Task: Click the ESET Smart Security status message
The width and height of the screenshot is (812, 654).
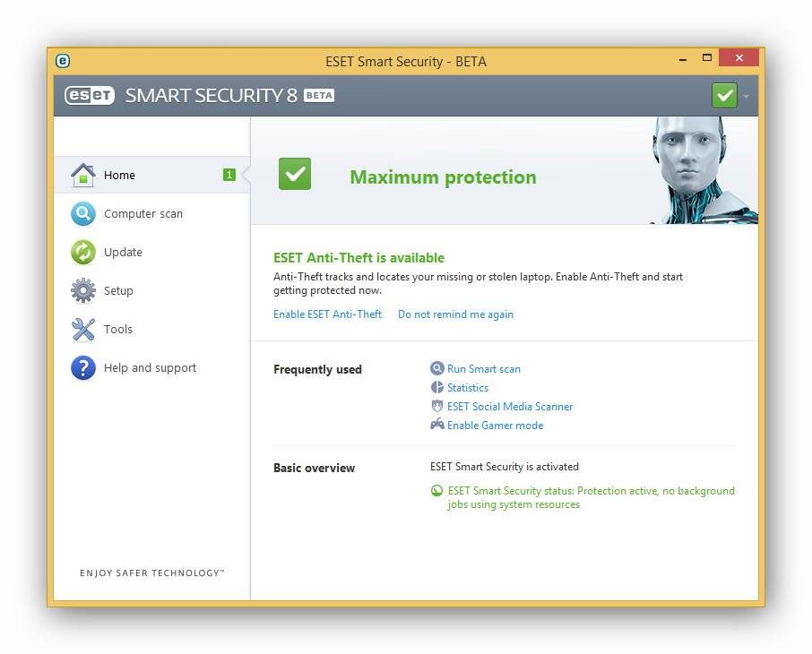Action: (591, 497)
